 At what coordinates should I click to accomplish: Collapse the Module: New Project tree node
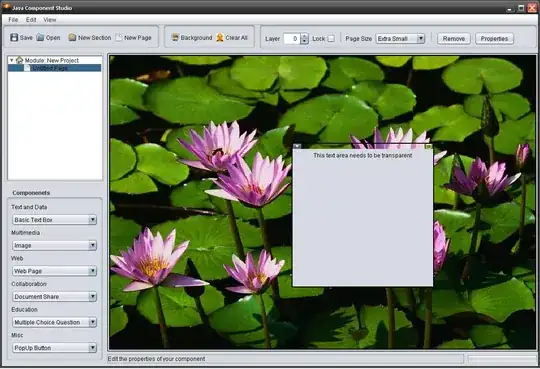pos(11,60)
